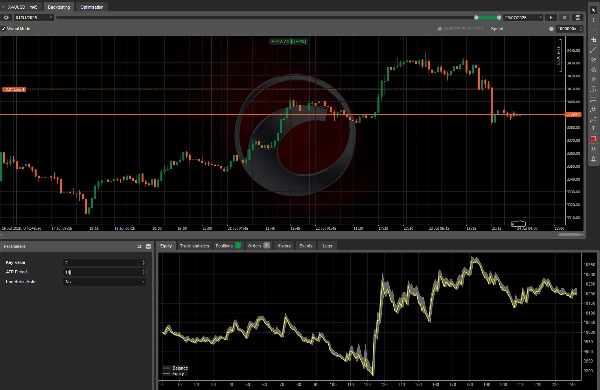Click the bell alert icon in drawing toolbar
The width and height of the screenshot is (600, 390).
pyautogui.click(x=593, y=158)
